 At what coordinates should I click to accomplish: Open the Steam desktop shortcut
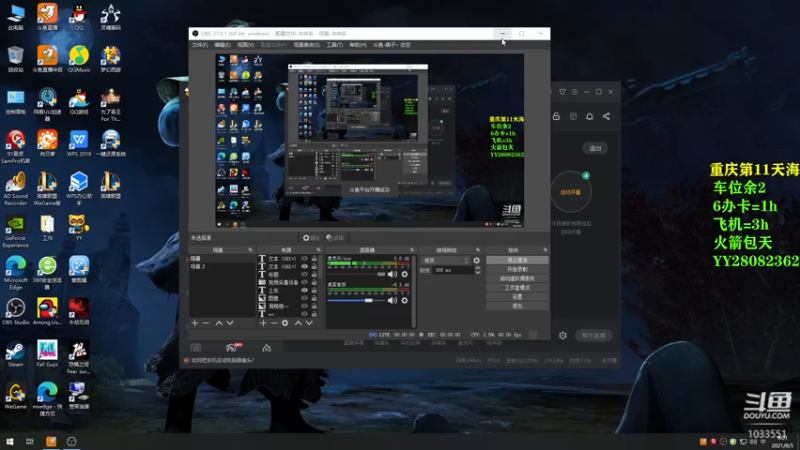(x=15, y=354)
